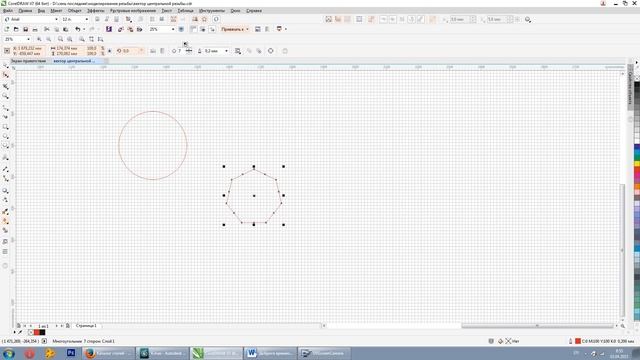The width and height of the screenshot is (640, 360).
Task: Toggle Bold text formatting
Action: (97, 19)
